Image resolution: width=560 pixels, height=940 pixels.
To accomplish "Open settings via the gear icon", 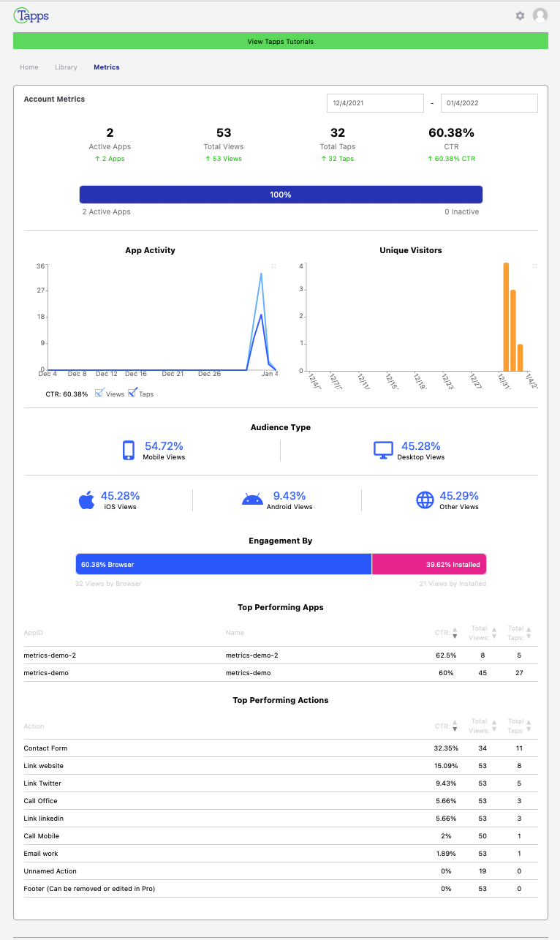I will (x=520, y=15).
